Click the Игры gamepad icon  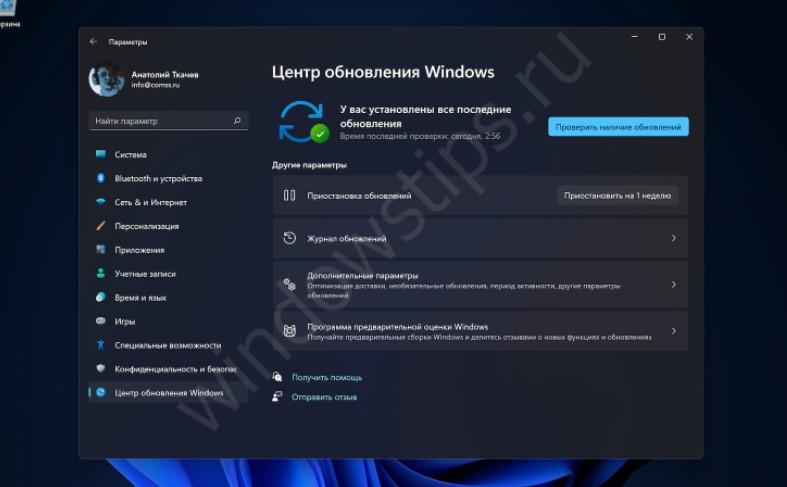100,321
